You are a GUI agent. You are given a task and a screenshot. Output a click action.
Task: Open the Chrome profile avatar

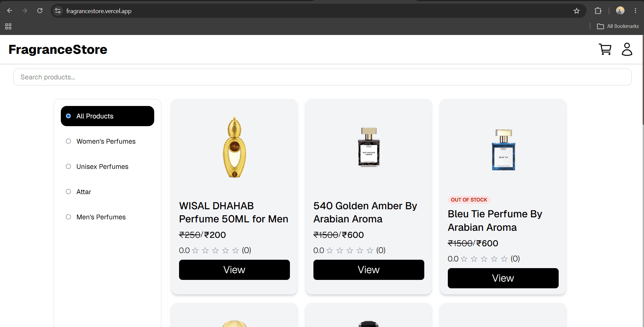(x=620, y=11)
